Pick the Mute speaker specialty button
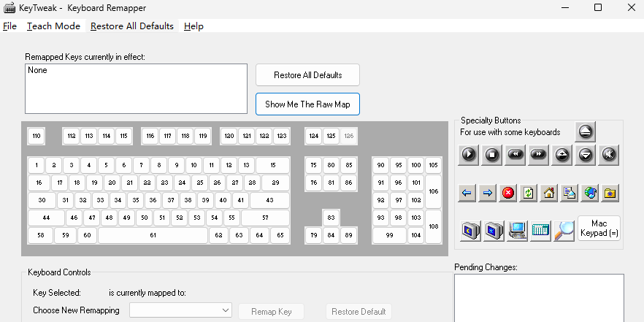 coord(609,155)
